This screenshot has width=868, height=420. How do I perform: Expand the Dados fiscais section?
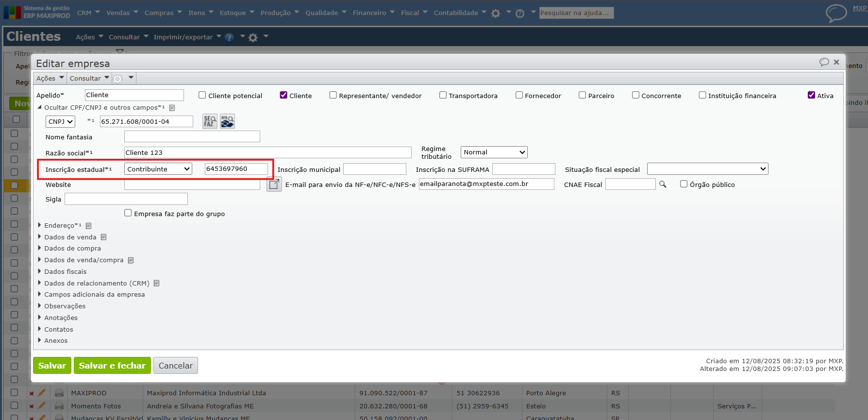(65, 271)
